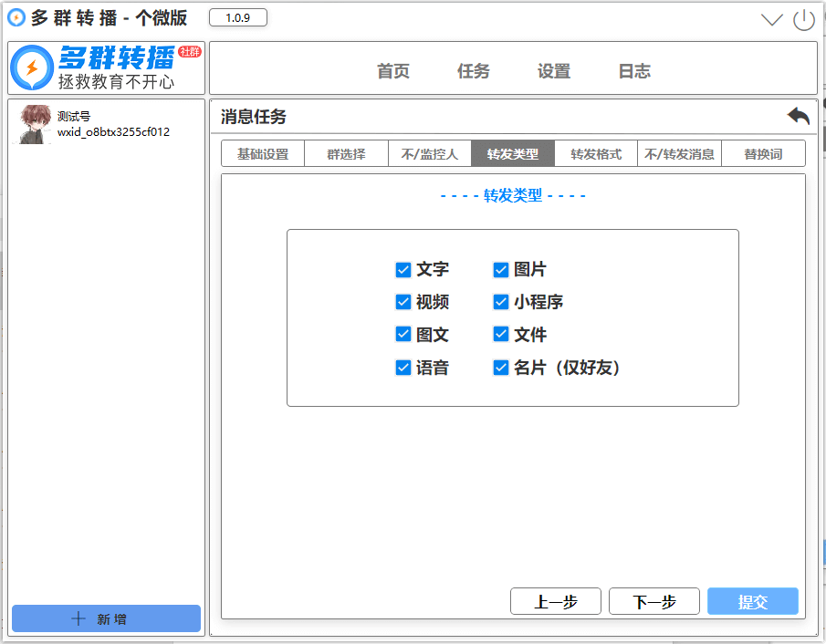826x644 pixels.
Task: Click the 多群转播 logo banner
Action: point(107,68)
